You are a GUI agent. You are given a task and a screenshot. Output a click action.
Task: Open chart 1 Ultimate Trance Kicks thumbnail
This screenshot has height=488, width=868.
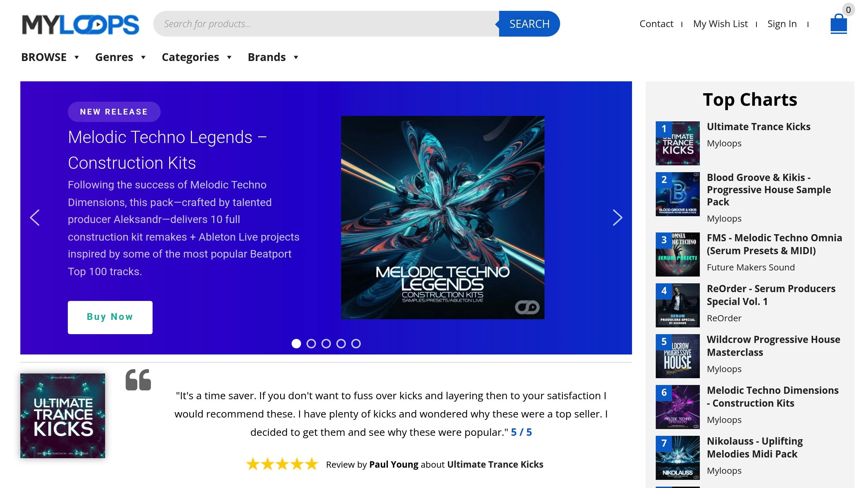click(677, 143)
